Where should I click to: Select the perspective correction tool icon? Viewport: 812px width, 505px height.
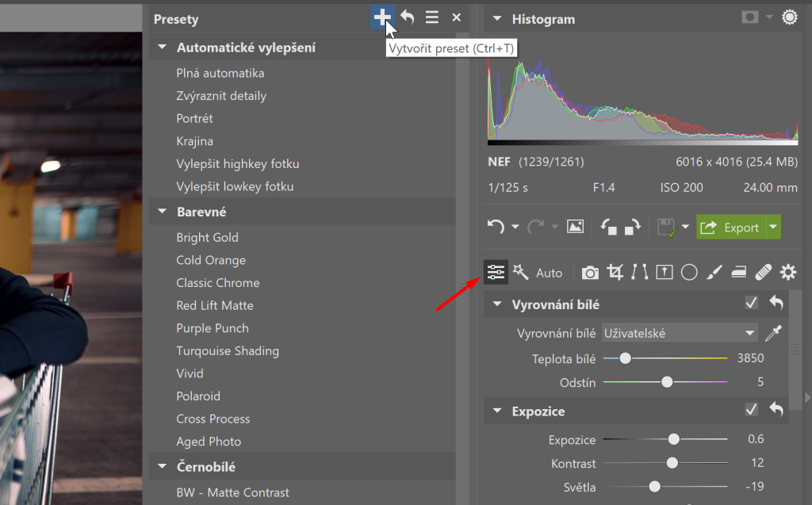[665, 272]
